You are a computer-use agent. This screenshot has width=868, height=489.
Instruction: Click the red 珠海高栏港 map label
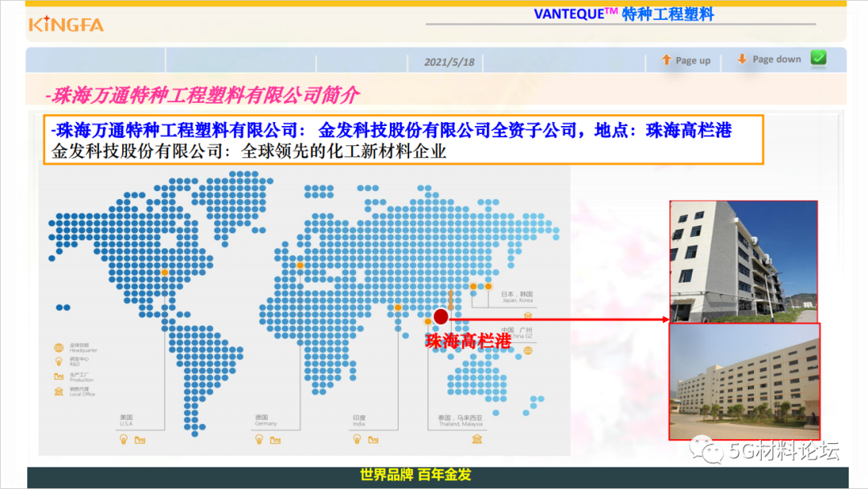[469, 340]
